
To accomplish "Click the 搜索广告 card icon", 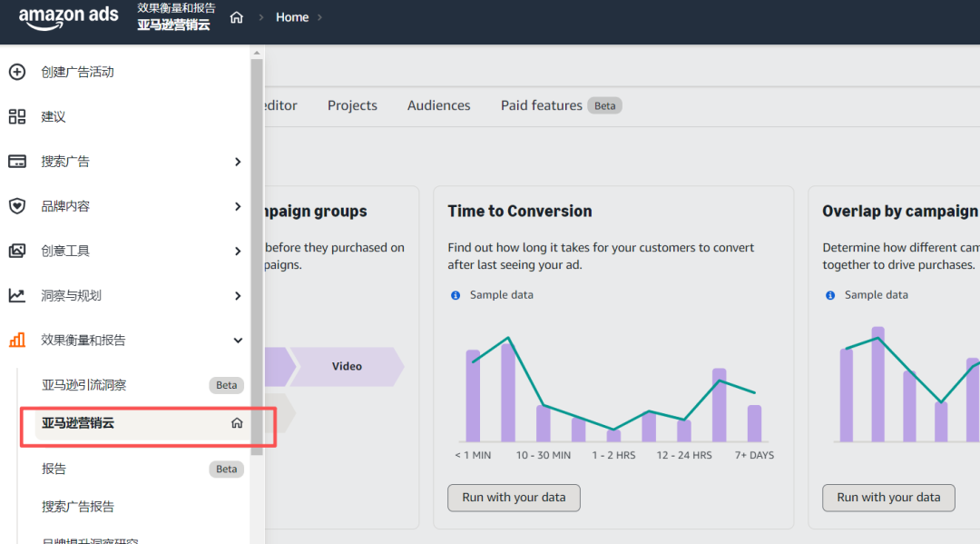I will coord(17,162).
